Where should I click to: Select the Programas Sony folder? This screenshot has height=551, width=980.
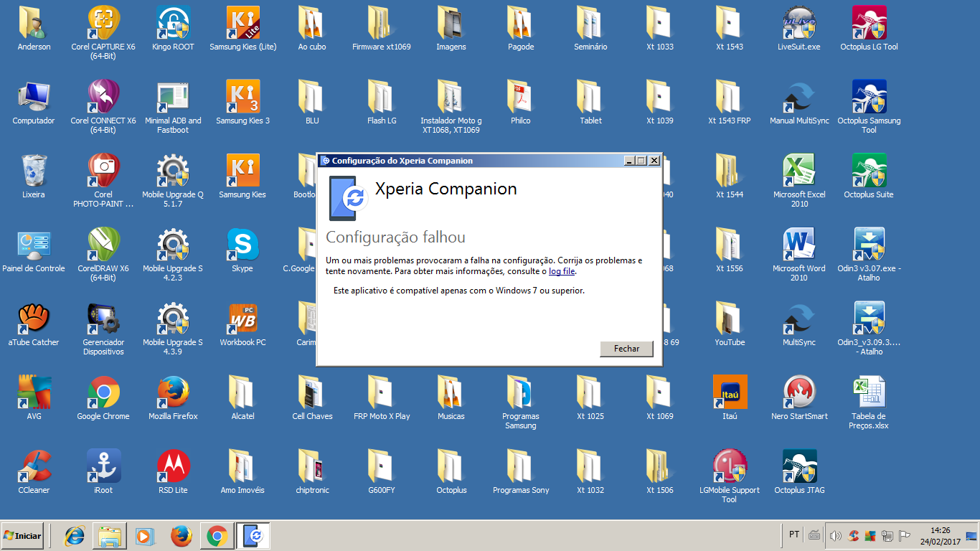521,466
